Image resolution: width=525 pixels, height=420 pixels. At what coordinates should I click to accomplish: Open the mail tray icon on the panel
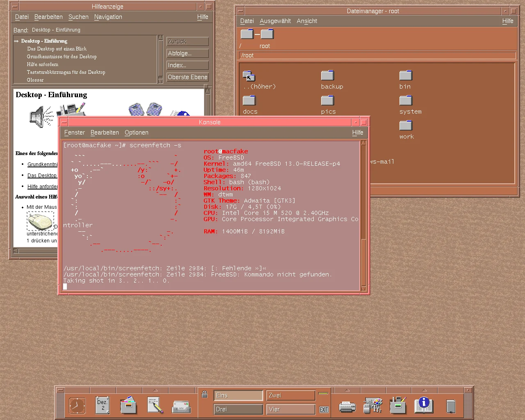pos(181,406)
